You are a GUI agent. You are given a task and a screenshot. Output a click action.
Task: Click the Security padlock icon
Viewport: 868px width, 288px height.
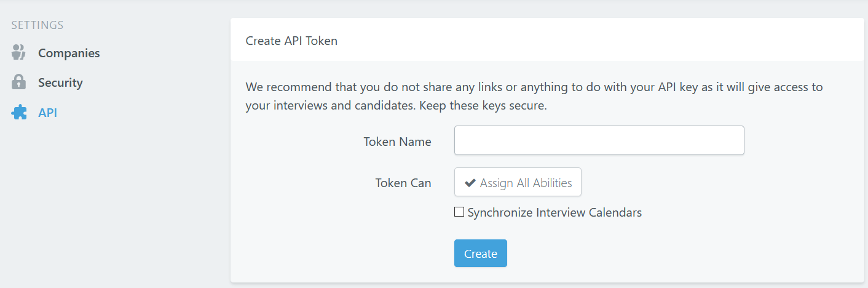point(18,82)
